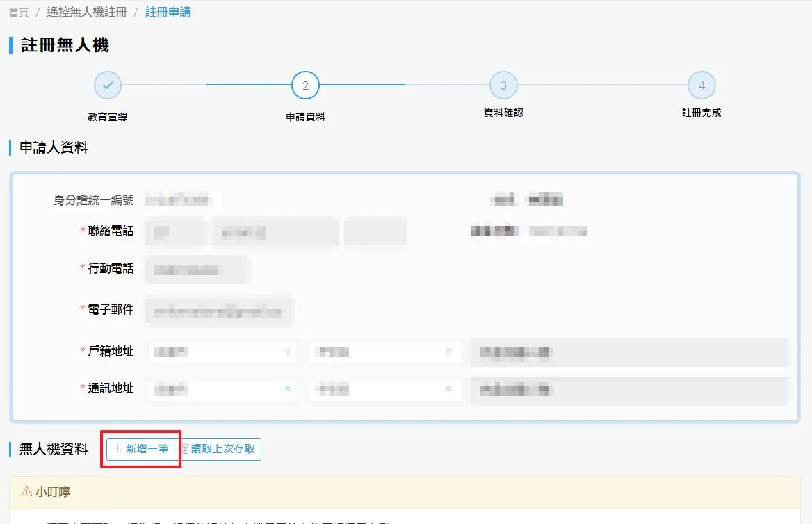Screen dimensions: 812x524
Task: Focus 戶籍地址 street address field
Action: (628, 352)
